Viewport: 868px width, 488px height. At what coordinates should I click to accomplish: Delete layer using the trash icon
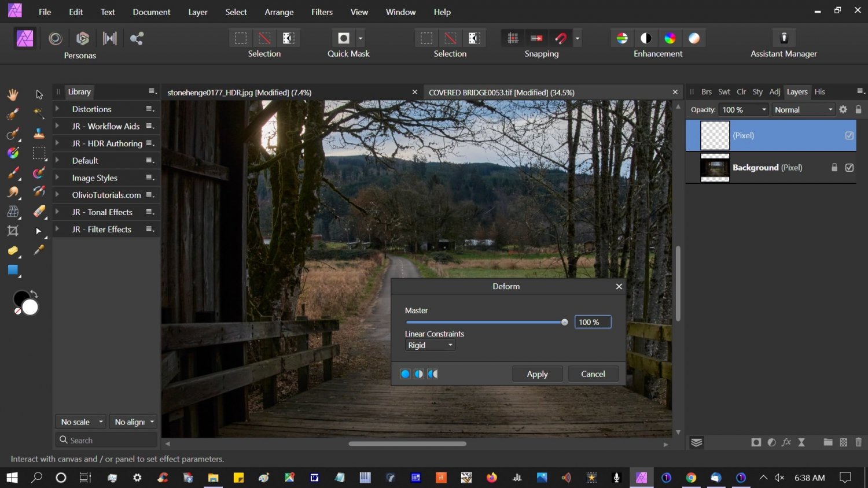click(858, 442)
